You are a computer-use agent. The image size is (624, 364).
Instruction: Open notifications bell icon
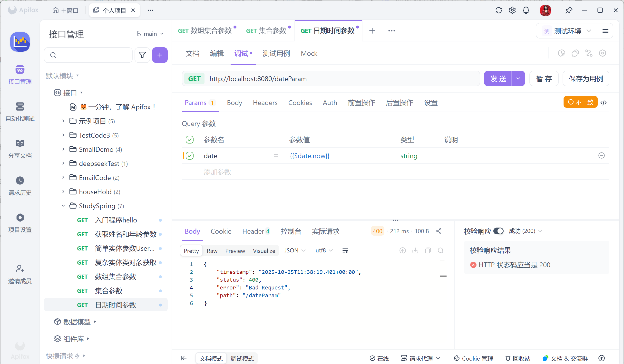pyautogui.click(x=526, y=10)
